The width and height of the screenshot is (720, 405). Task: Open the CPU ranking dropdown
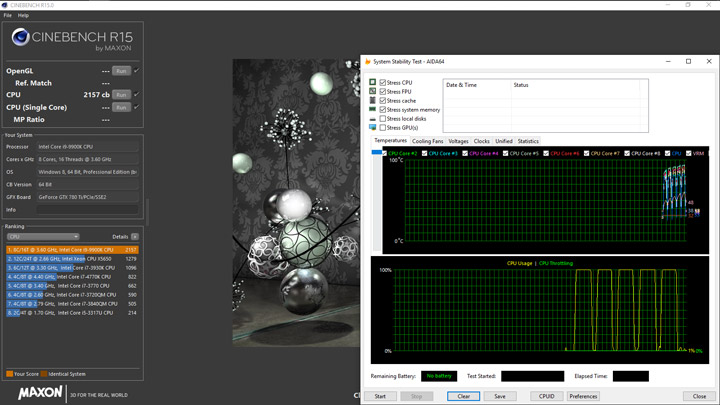[x=42, y=237]
